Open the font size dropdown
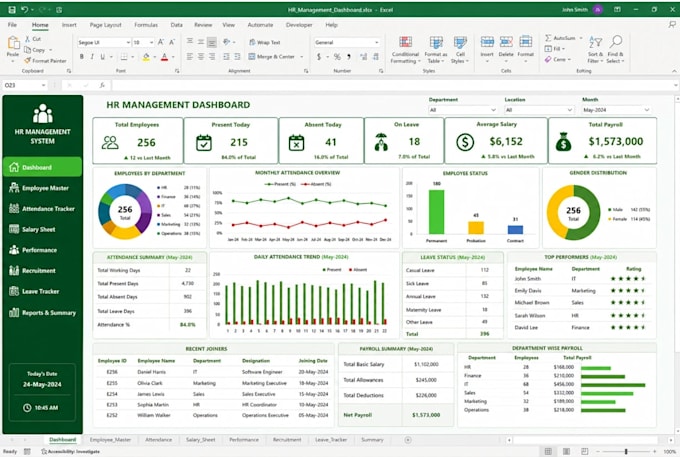680x457 pixels. 151,42
